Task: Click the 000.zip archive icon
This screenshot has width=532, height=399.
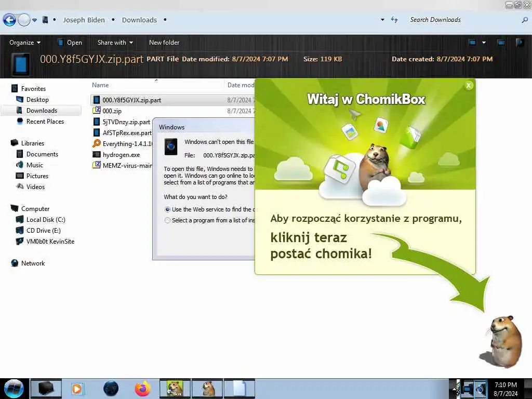Action: [97, 111]
